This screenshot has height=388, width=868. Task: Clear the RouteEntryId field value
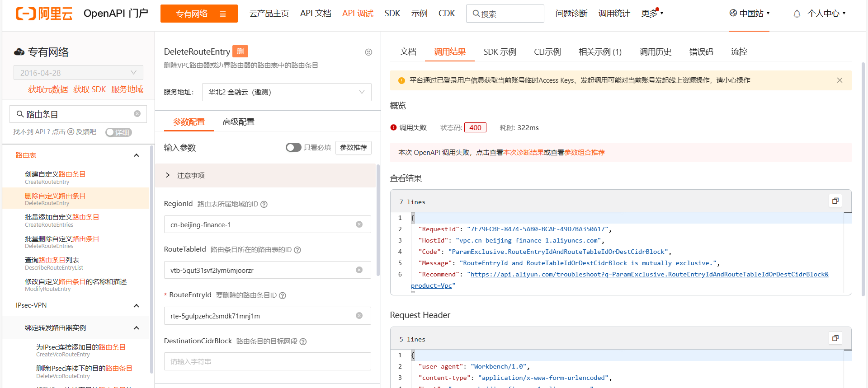(359, 316)
